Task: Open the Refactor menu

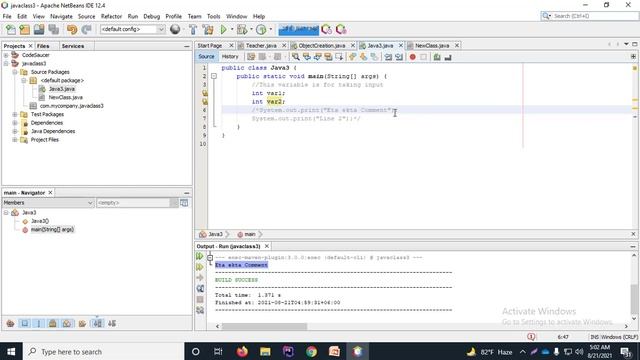Action: click(111, 16)
